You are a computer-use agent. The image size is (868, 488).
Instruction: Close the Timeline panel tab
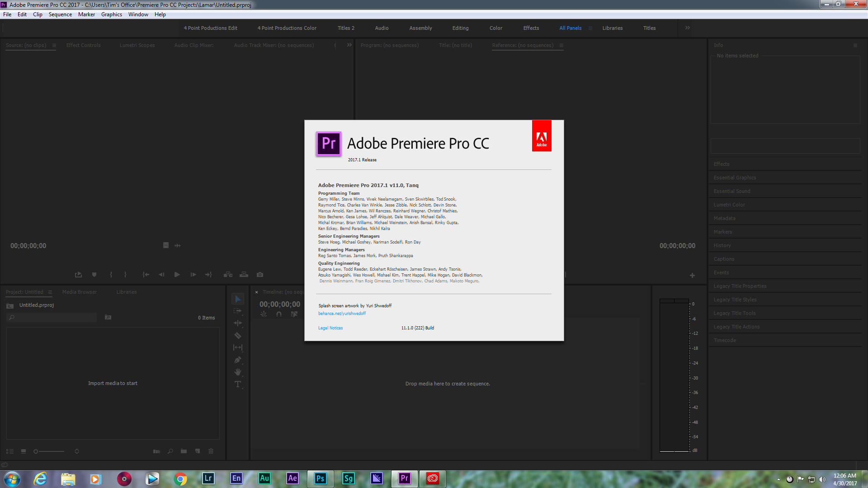[x=256, y=292]
